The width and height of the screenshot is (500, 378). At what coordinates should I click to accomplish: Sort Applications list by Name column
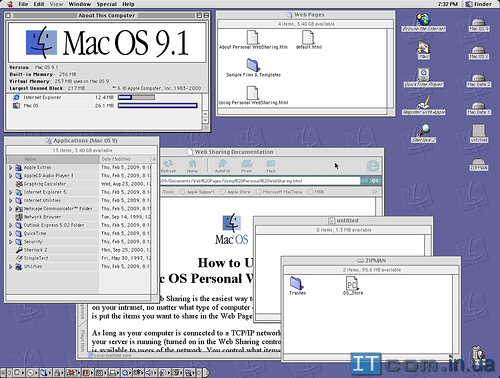(53, 159)
